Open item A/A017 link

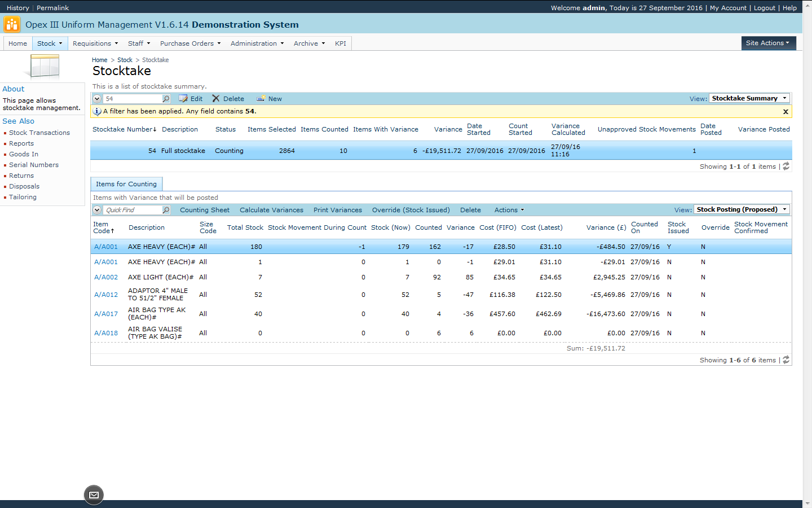[106, 314]
